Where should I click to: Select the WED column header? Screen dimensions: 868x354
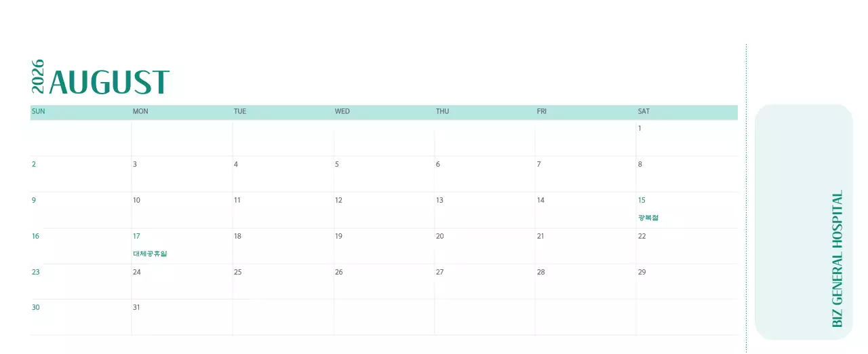click(x=342, y=111)
